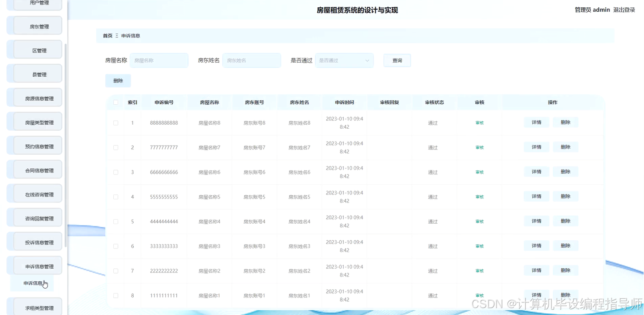Click 审核 for 房屋名称1 row
The height and width of the screenshot is (315, 644).
479,296
